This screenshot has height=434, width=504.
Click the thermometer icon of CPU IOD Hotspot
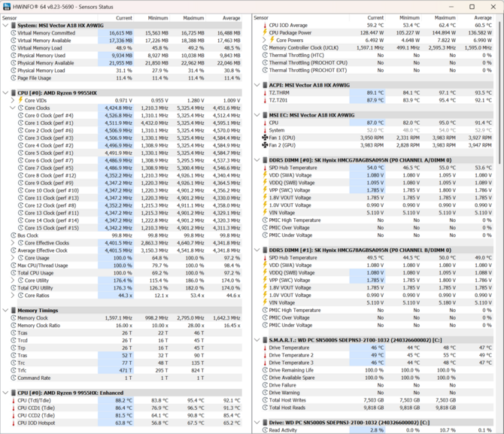[14, 423]
